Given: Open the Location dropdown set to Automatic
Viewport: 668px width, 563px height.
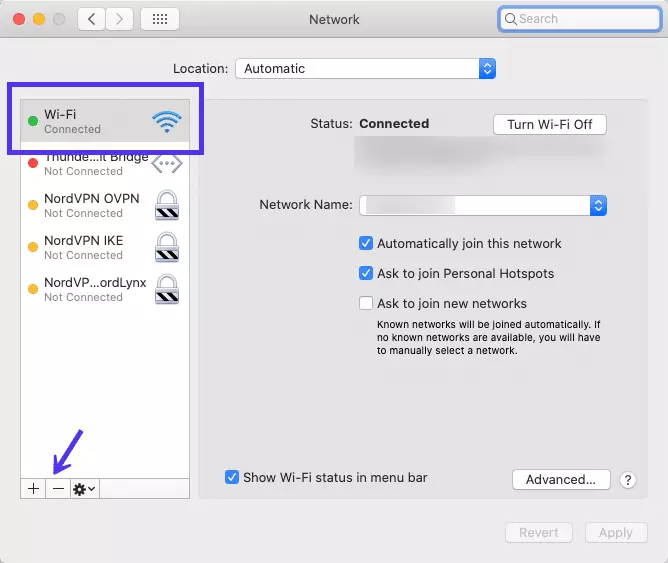Looking at the screenshot, I should (x=365, y=69).
